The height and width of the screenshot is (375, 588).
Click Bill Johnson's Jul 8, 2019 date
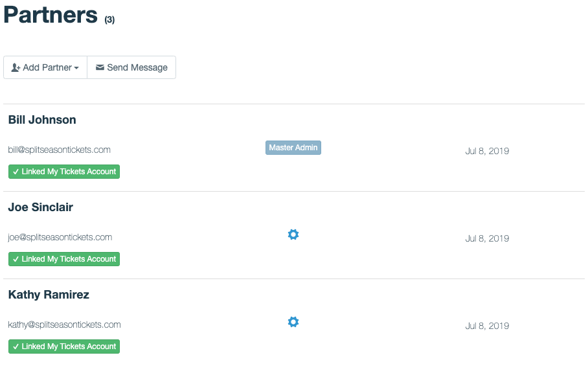[x=487, y=151]
